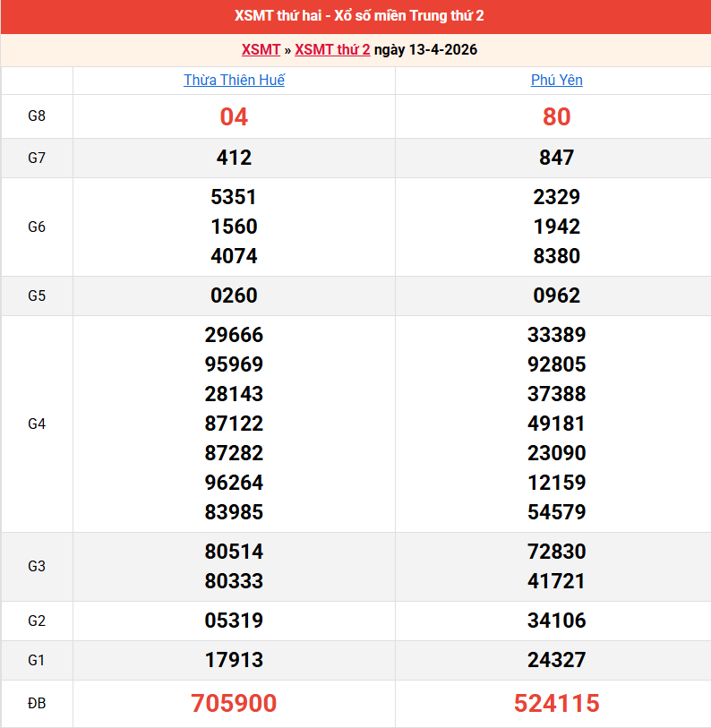Open the XSMT thứ 2 link
The image size is (711, 728).
[x=332, y=49]
